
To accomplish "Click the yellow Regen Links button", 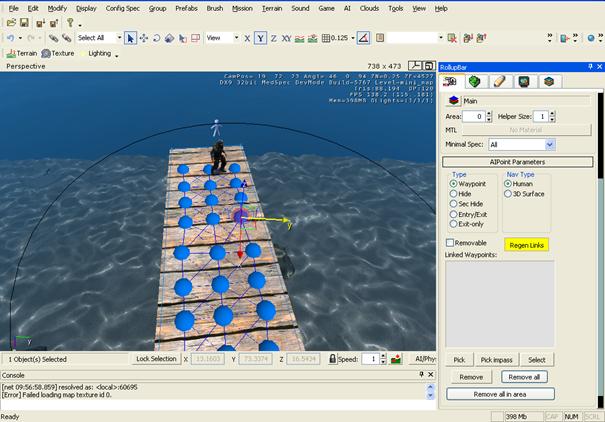I will pyautogui.click(x=526, y=245).
